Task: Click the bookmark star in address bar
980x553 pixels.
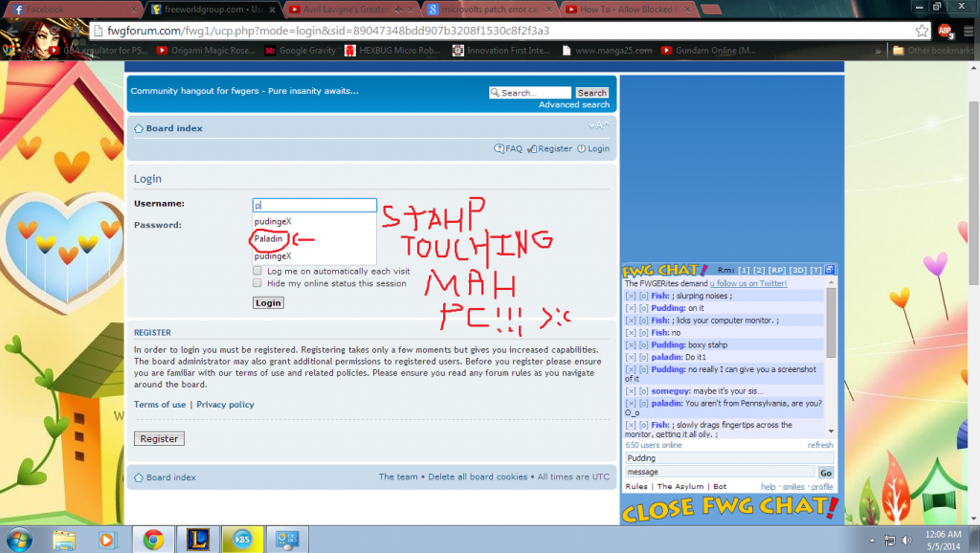Action: coord(922,31)
